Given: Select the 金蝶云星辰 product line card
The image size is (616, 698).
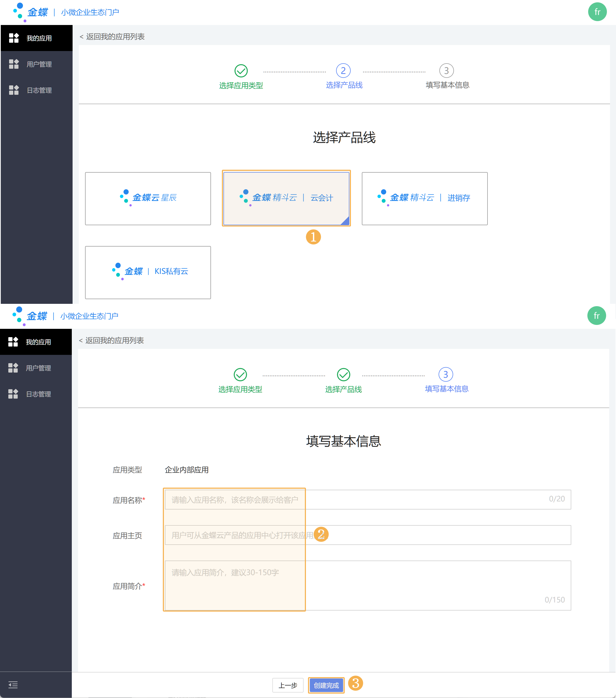Looking at the screenshot, I should 148,198.
